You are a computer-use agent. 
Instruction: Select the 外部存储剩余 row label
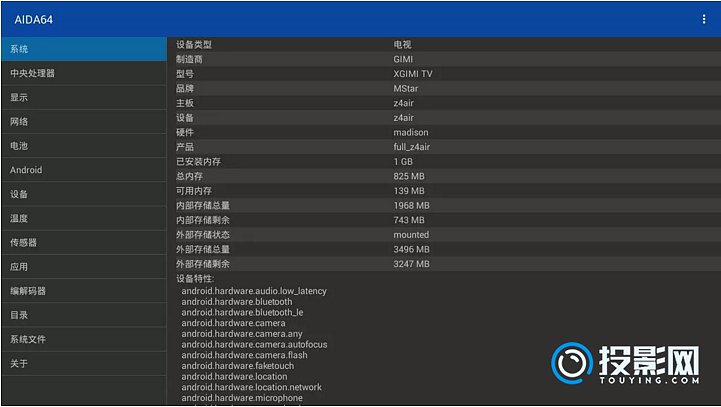point(203,264)
